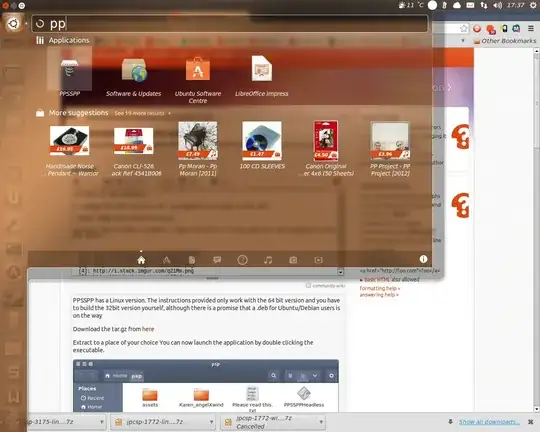Screen dimensions: 540x432
Task: Open the weather indicator showing 11 °C
Action: click(411, 5)
